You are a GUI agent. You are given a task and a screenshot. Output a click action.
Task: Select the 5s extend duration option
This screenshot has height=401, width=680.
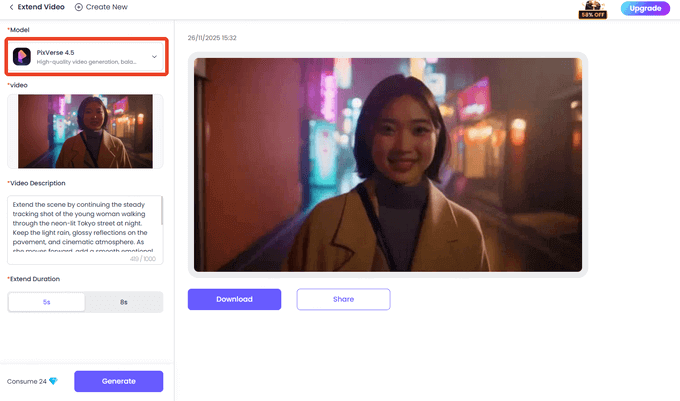(46, 302)
